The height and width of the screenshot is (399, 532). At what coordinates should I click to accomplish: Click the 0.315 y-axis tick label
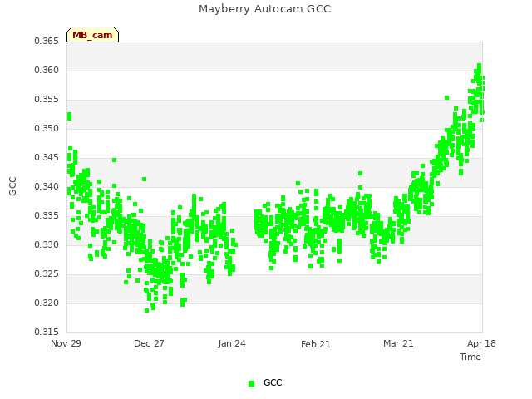click(x=47, y=332)
